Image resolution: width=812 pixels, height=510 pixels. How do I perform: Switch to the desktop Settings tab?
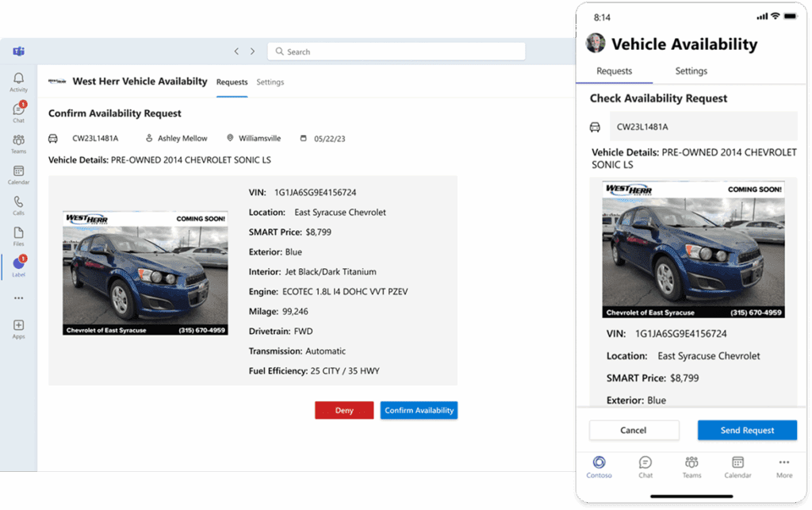click(x=270, y=82)
